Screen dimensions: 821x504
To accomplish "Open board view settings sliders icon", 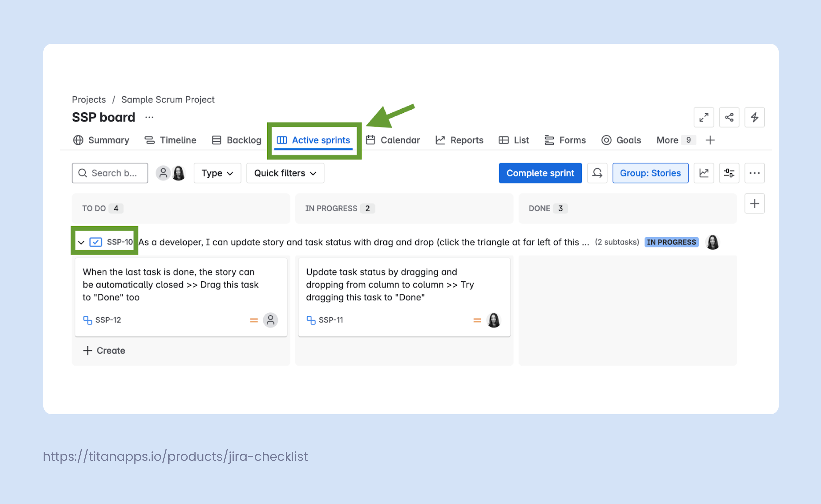I will click(729, 173).
